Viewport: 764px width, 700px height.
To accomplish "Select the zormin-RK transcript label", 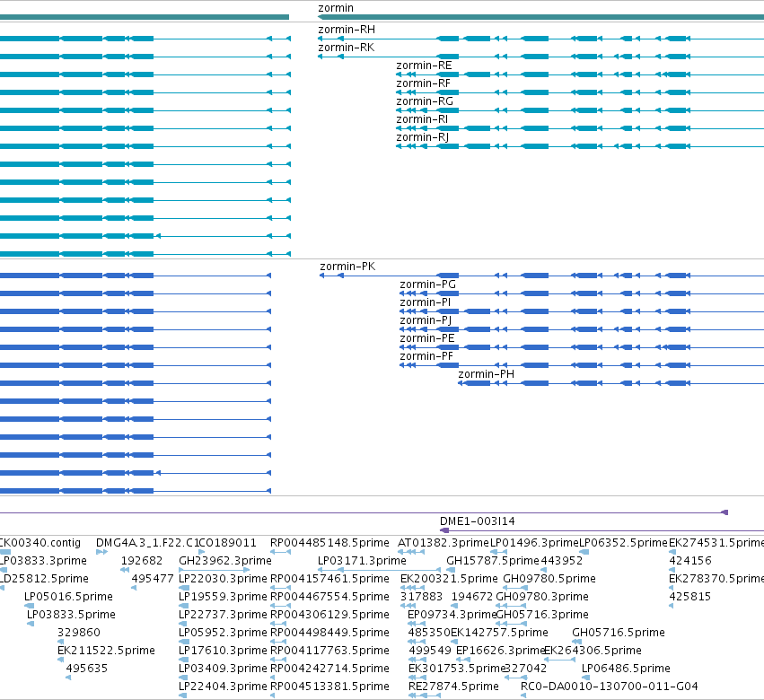I will (x=347, y=48).
